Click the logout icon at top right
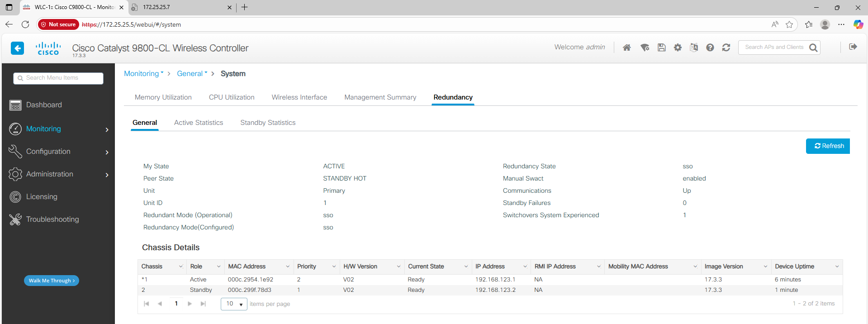Viewport: 868px width, 324px height. click(853, 47)
